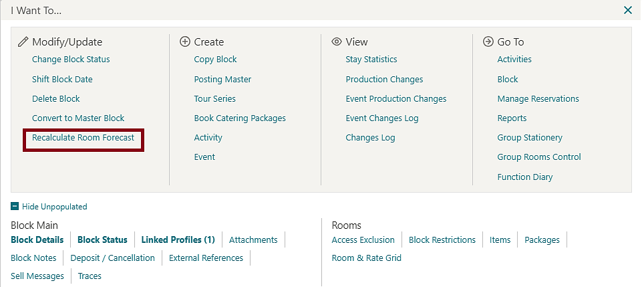Click the arrow circle icon beside Go To

point(488,42)
